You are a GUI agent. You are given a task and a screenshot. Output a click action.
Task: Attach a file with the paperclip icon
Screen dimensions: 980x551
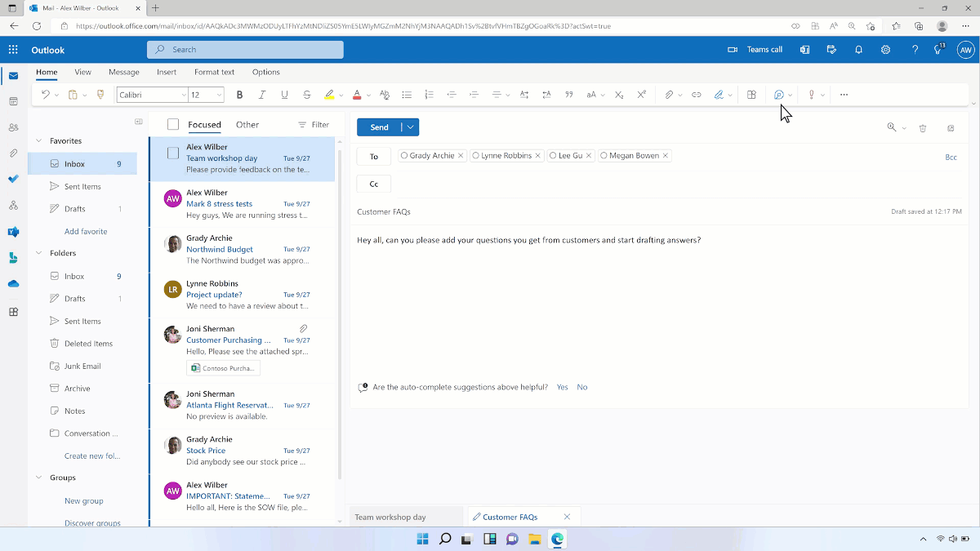[x=669, y=94]
